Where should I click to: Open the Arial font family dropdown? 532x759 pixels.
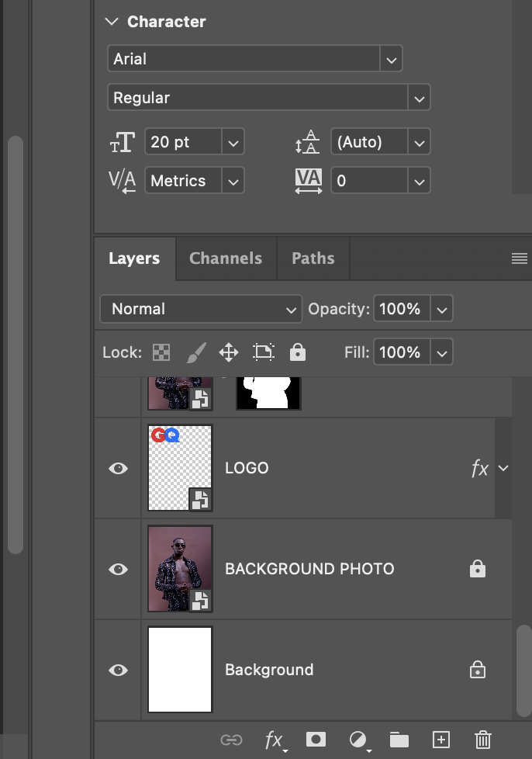click(391, 58)
